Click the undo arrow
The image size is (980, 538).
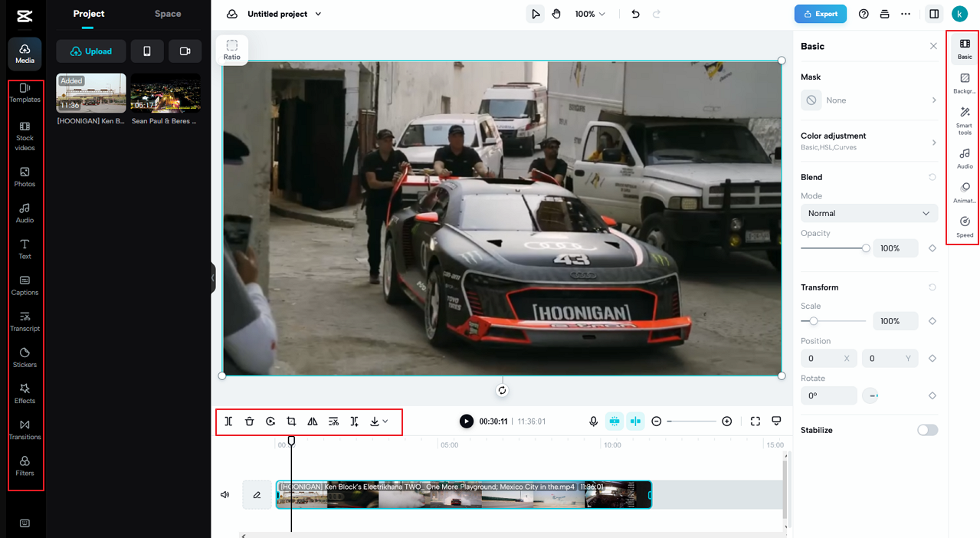point(635,14)
